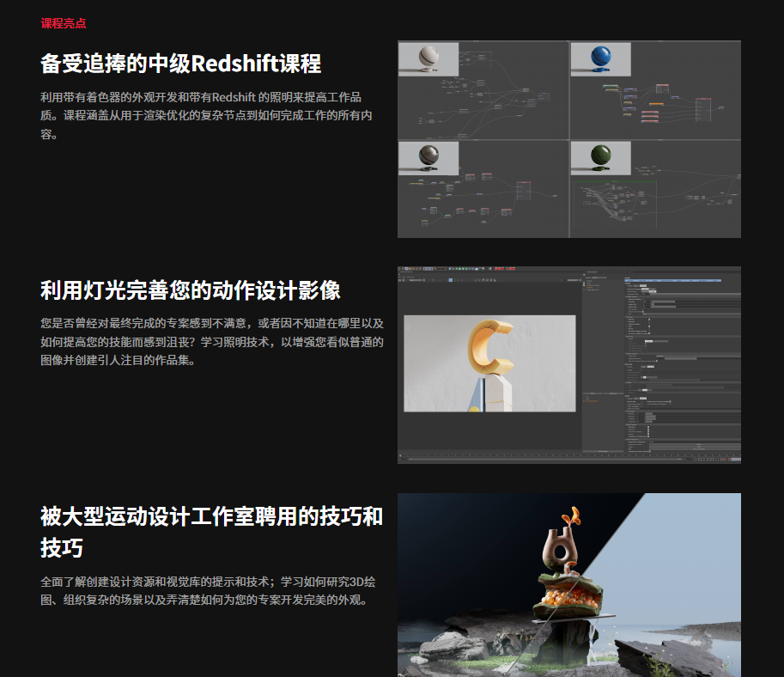Click the paragraph starting with 您是否曾经对最终完成的专案
This screenshot has height=677, width=784.
pos(212,342)
